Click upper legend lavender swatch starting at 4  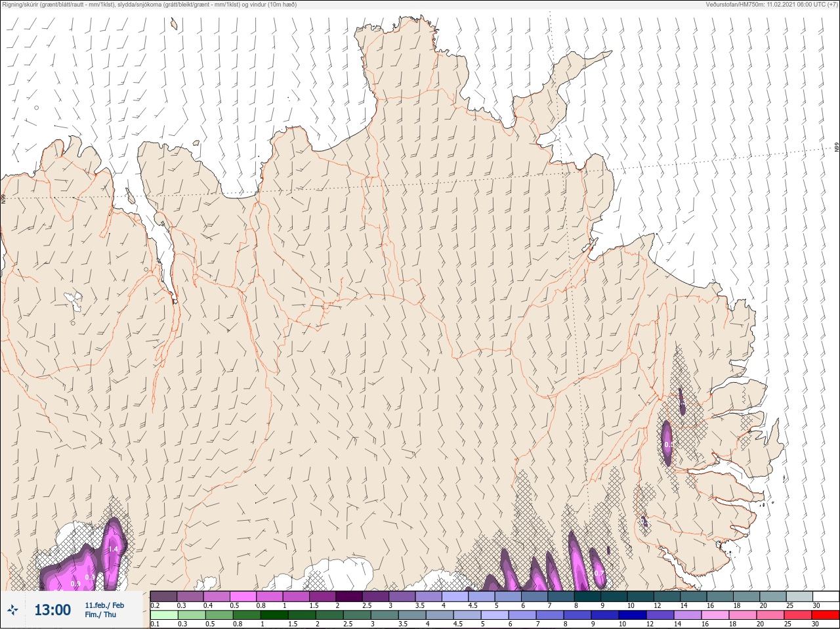(455, 596)
